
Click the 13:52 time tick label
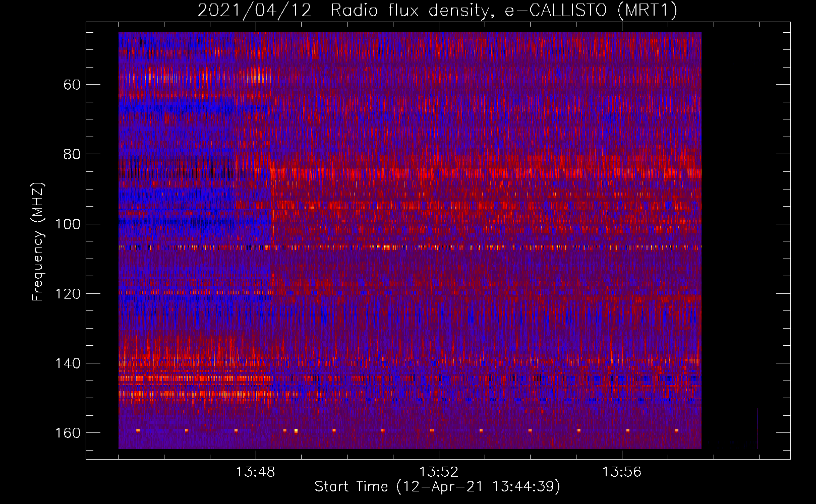point(439,472)
